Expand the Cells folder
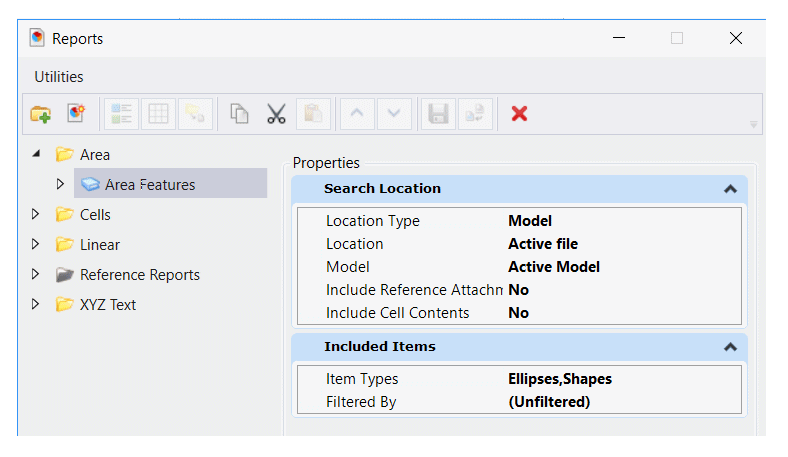Image resolution: width=788 pixels, height=457 pixels. [35, 214]
